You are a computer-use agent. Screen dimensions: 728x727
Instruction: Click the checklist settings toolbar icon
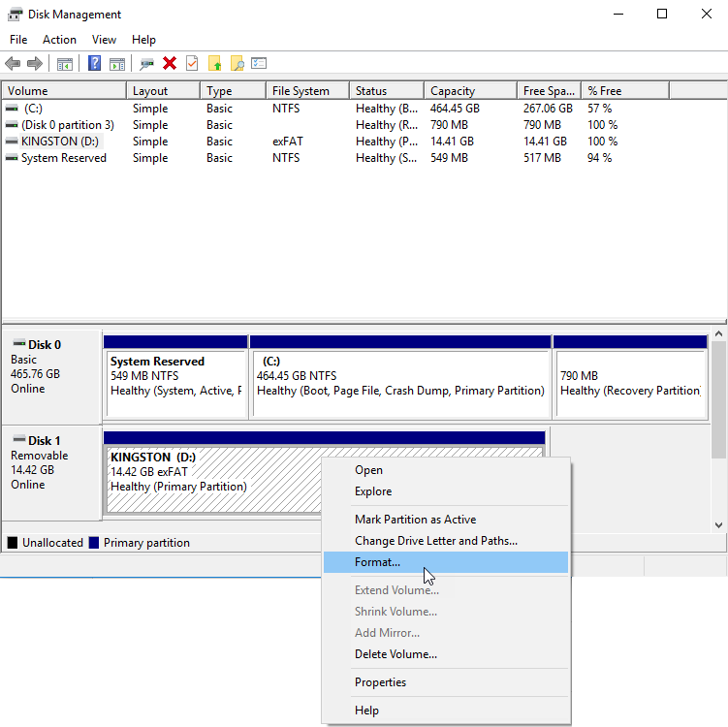click(259, 63)
